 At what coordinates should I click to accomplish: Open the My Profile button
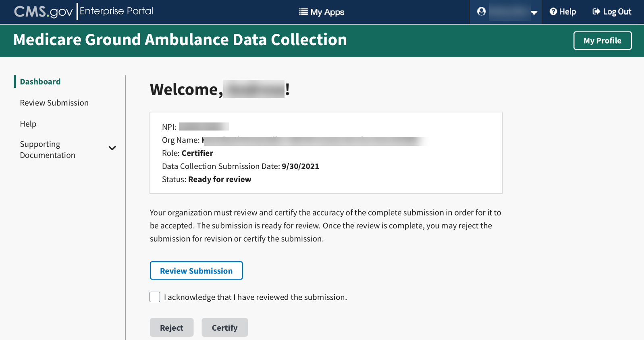point(602,41)
